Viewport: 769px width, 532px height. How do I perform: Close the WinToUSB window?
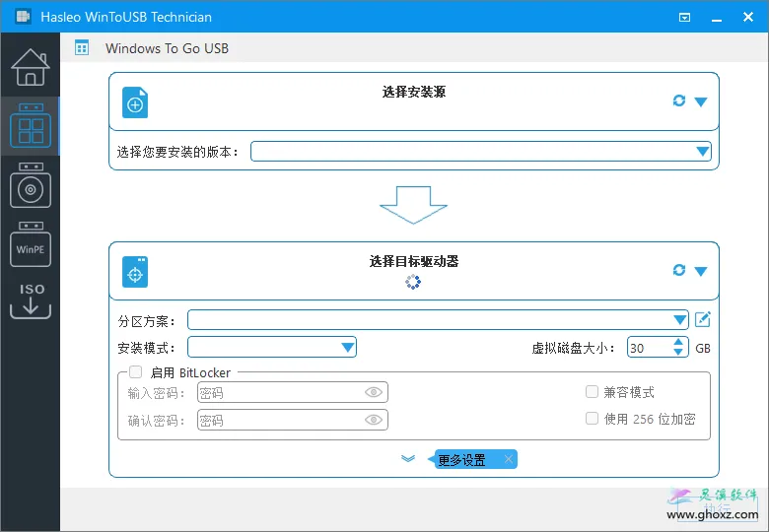pos(748,17)
